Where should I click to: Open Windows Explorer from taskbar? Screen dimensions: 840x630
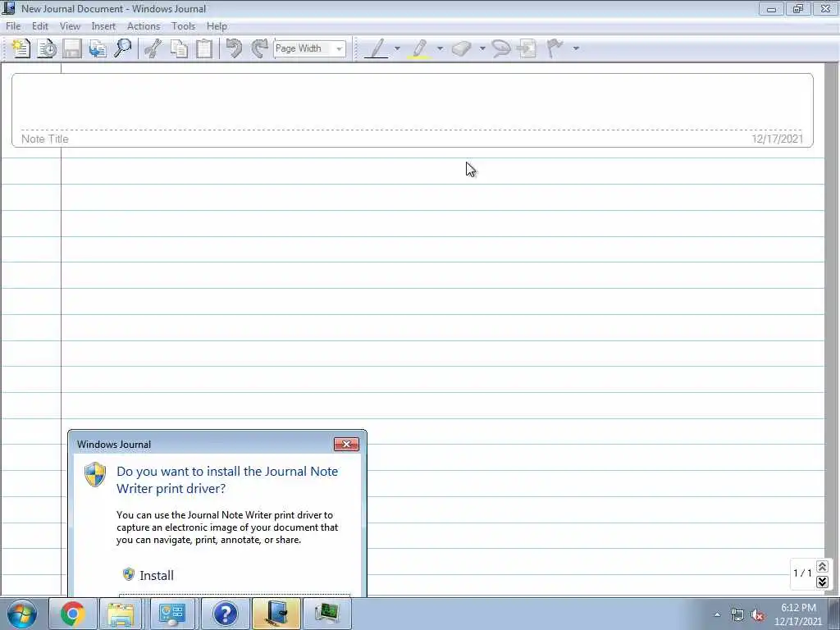[x=121, y=614]
